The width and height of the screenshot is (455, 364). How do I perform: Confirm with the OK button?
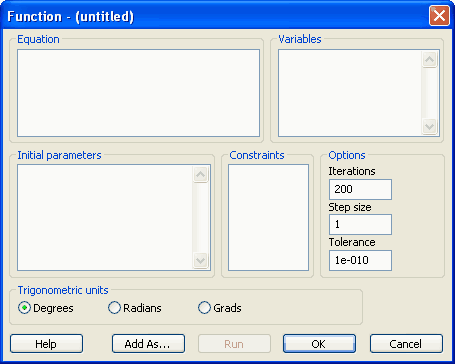tap(319, 344)
